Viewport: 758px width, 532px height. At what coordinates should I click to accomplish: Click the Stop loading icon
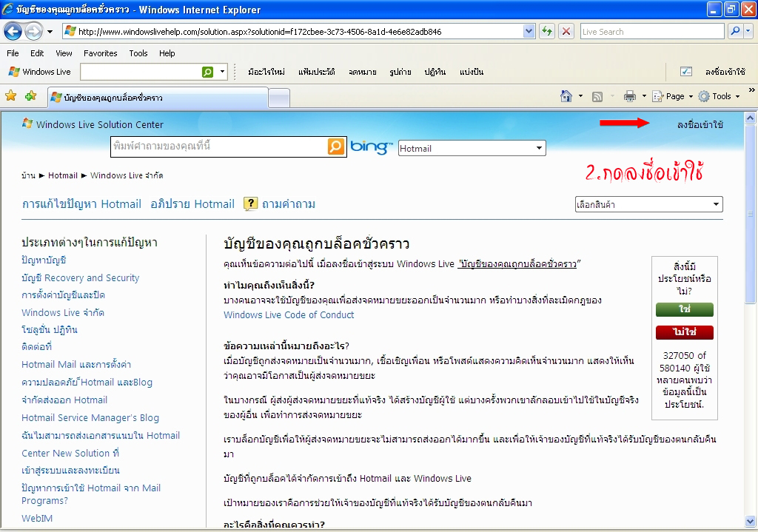pos(566,32)
